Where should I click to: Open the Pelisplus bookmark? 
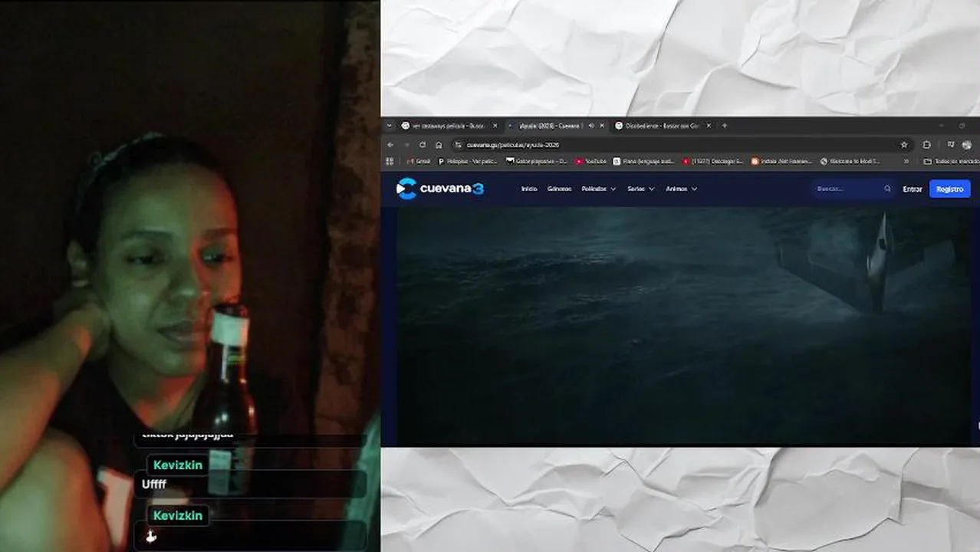(x=468, y=162)
